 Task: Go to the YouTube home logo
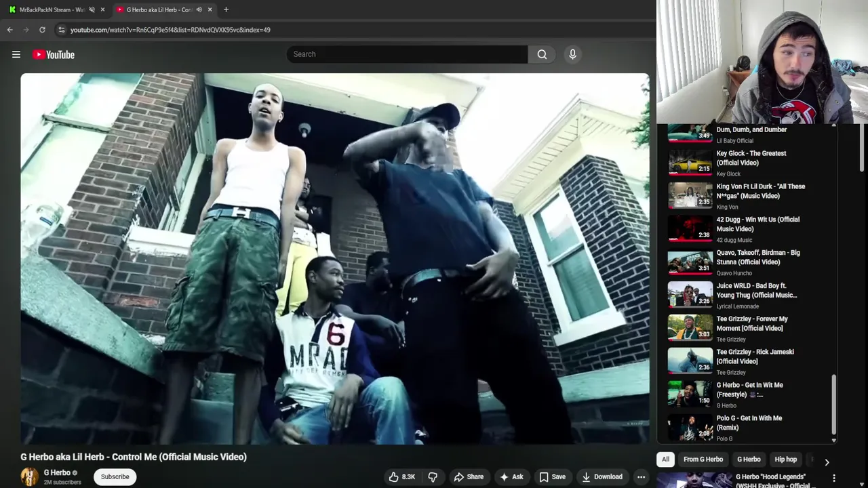(54, 54)
